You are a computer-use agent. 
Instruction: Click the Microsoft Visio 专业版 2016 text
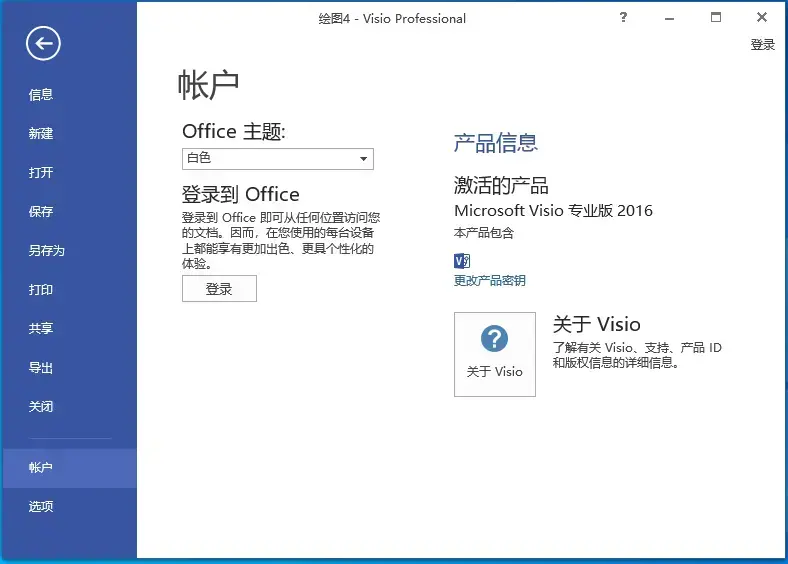pos(553,210)
